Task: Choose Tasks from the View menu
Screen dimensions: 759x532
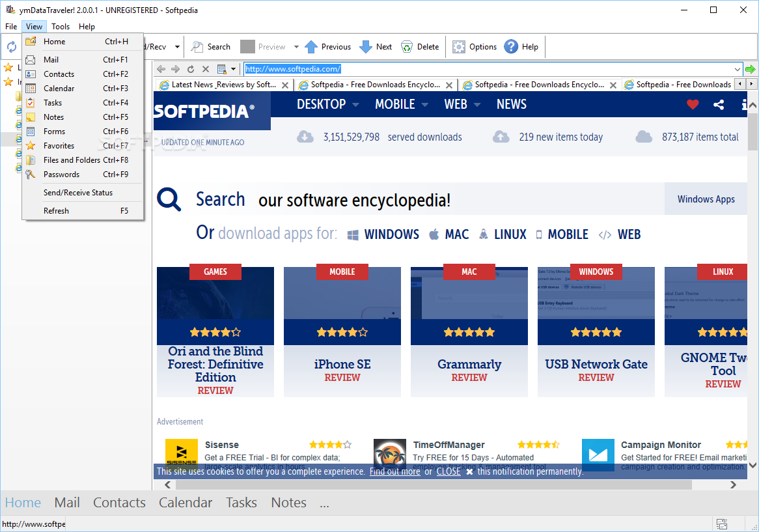Action: click(83, 103)
